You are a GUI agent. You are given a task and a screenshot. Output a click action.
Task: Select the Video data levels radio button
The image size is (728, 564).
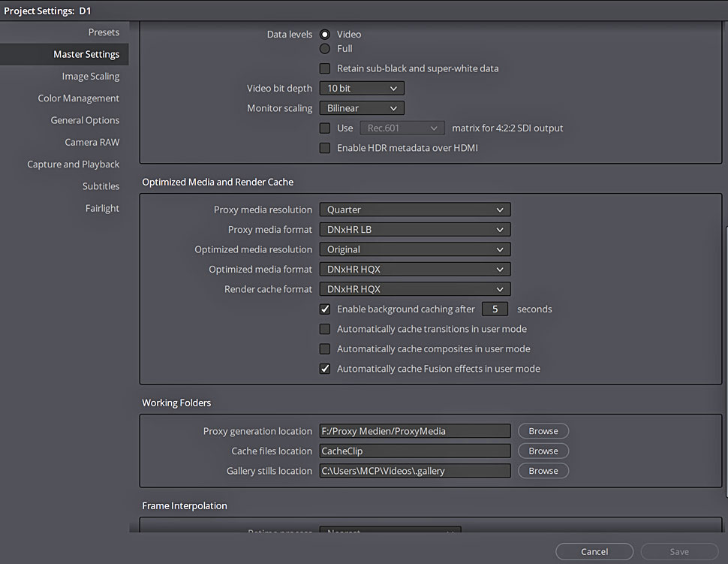tap(324, 35)
